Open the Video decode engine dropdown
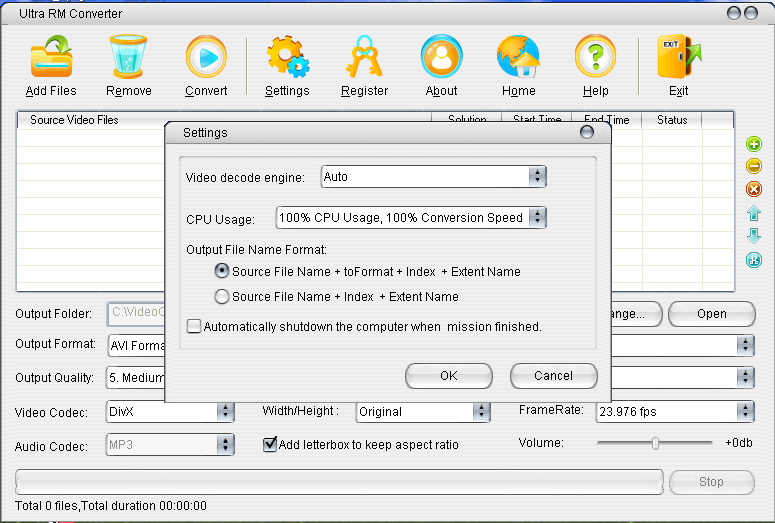The height and width of the screenshot is (523, 775). tap(537, 177)
